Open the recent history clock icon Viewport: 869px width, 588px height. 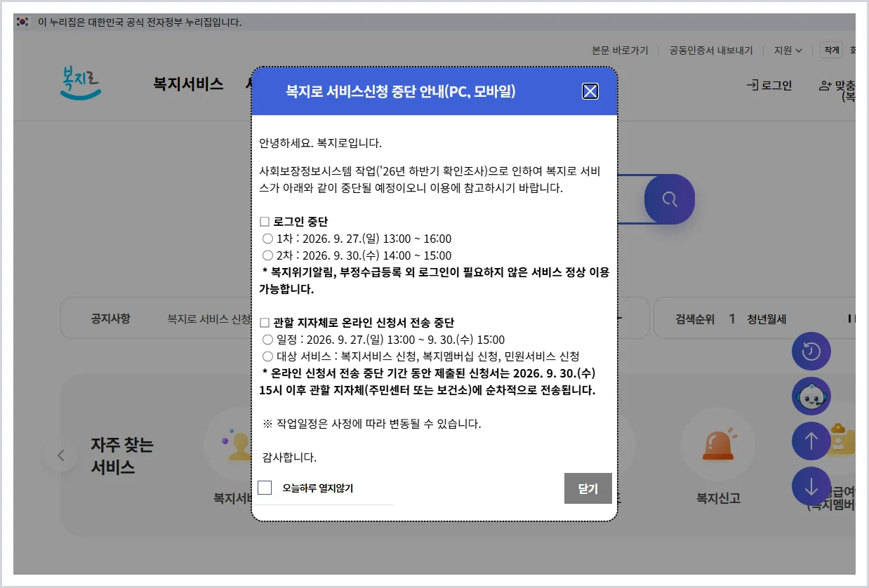pyautogui.click(x=811, y=352)
